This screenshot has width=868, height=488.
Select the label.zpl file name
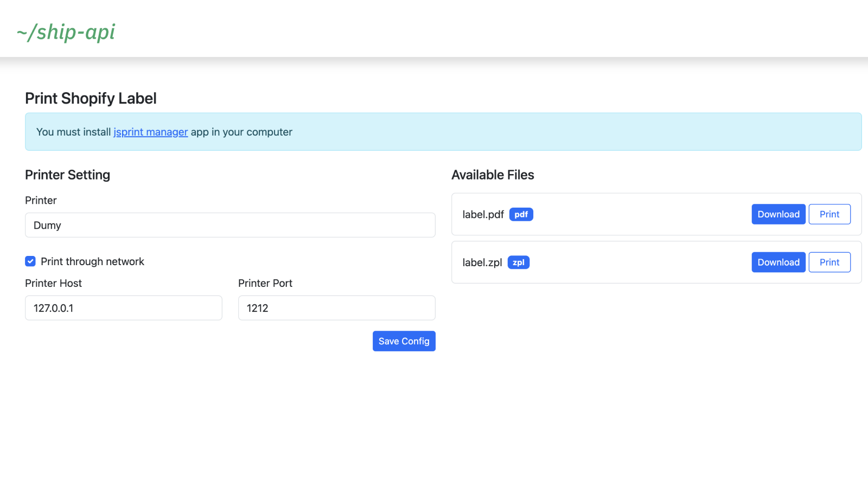[482, 262]
